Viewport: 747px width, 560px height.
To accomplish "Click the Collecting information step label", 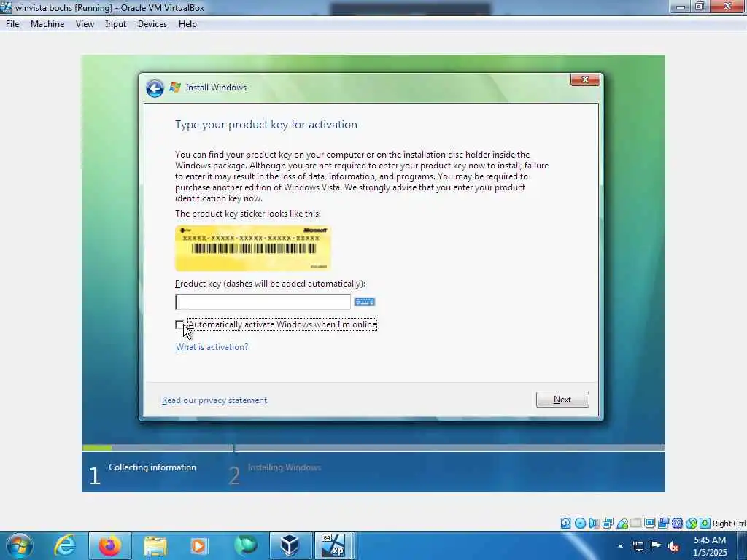I will tap(152, 467).
